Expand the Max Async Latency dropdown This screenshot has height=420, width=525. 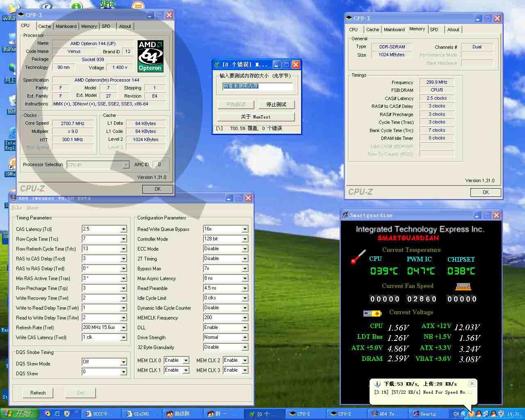(x=245, y=278)
